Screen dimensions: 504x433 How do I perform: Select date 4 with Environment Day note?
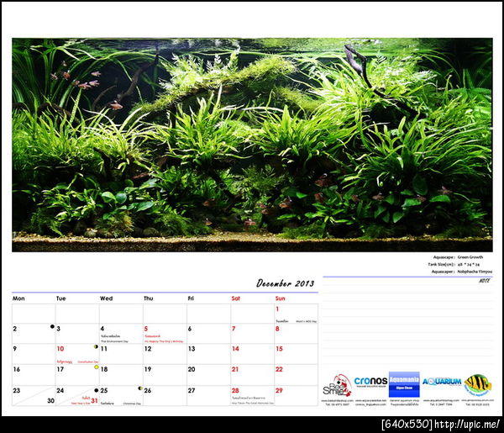tap(102, 329)
